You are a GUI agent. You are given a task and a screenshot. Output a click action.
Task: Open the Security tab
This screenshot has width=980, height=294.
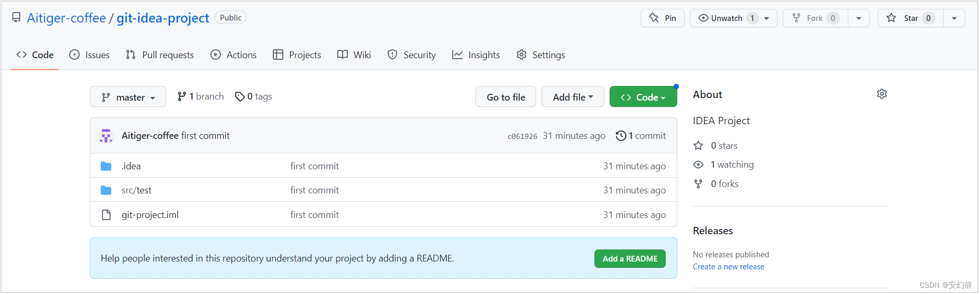pyautogui.click(x=411, y=55)
